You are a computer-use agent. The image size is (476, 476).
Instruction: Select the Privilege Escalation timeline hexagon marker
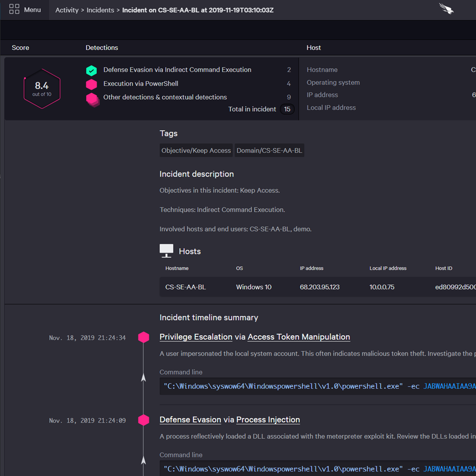143,337
